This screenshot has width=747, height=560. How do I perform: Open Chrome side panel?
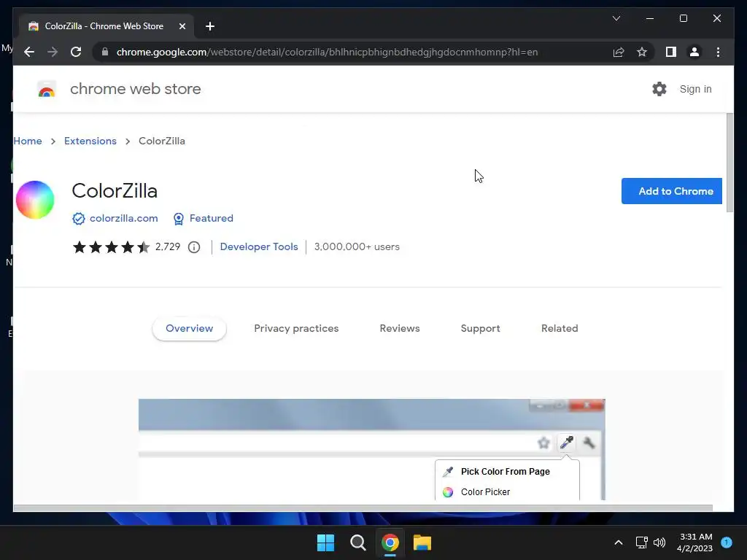click(671, 52)
